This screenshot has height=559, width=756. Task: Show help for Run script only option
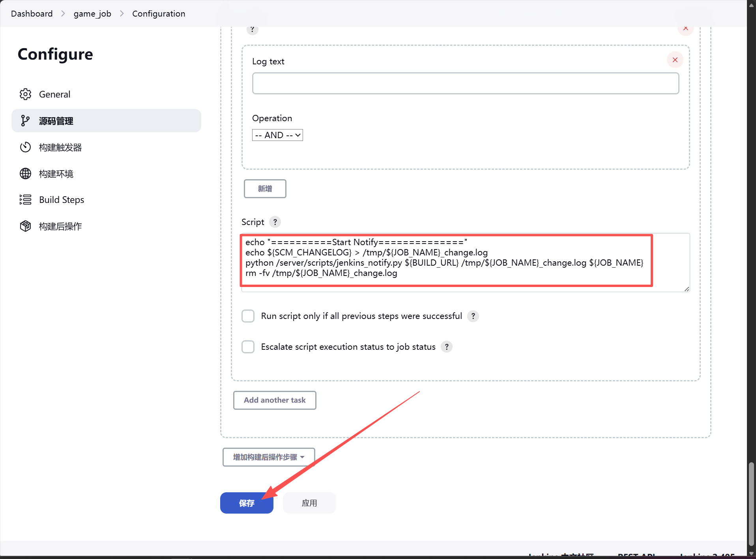(x=473, y=316)
